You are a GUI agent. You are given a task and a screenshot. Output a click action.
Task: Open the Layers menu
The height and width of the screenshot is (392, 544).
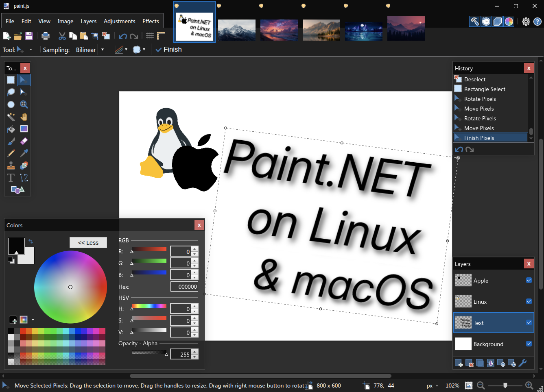[89, 21]
